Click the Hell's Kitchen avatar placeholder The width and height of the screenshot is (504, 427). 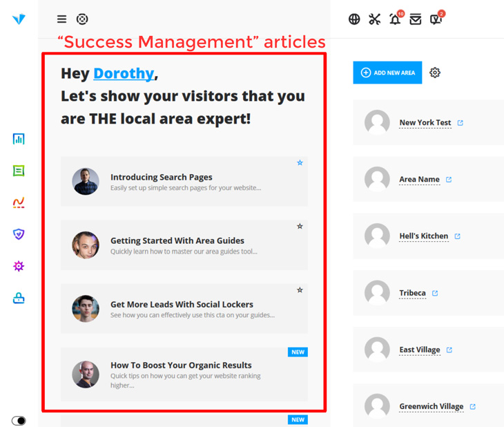point(378,236)
